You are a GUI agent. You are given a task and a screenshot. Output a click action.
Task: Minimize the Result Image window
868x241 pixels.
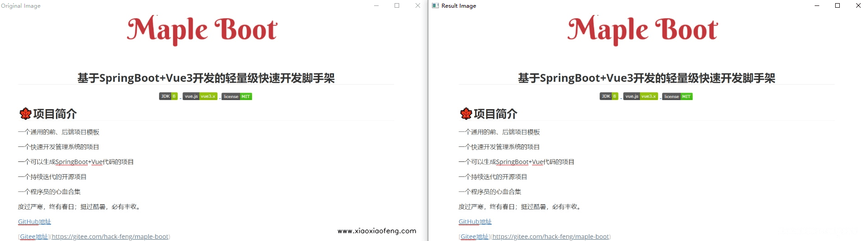(x=817, y=5)
